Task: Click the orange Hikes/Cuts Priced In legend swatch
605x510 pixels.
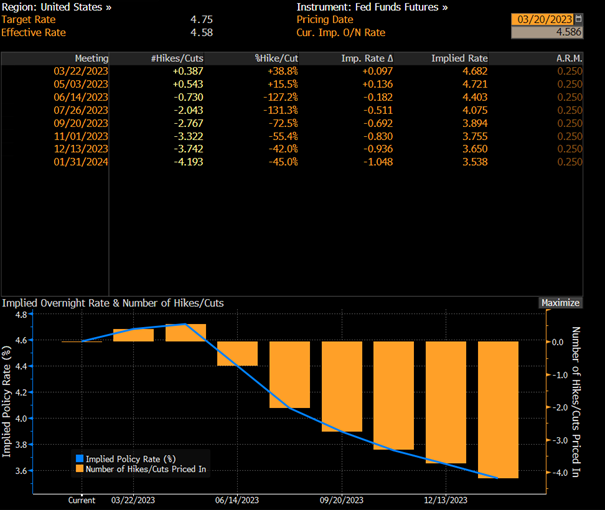Action: point(80,469)
